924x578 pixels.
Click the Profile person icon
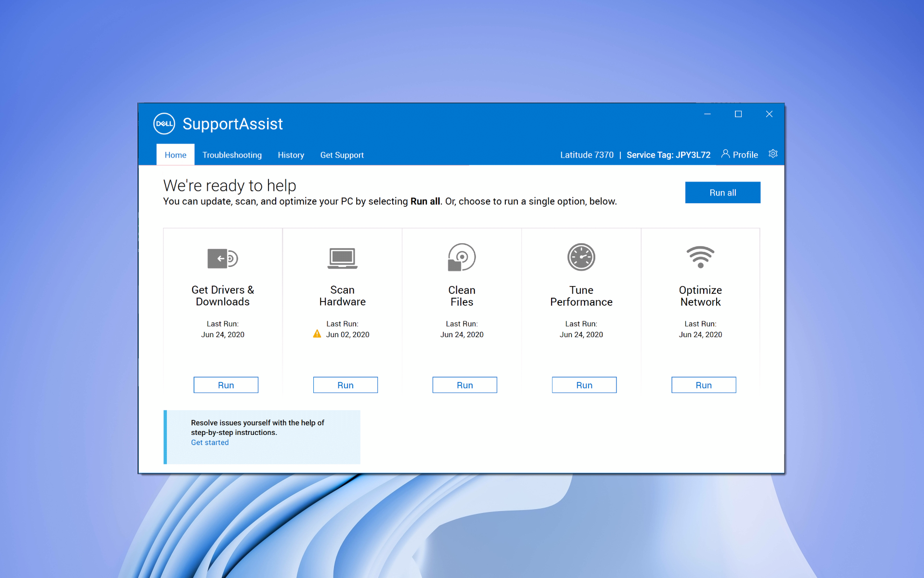725,154
